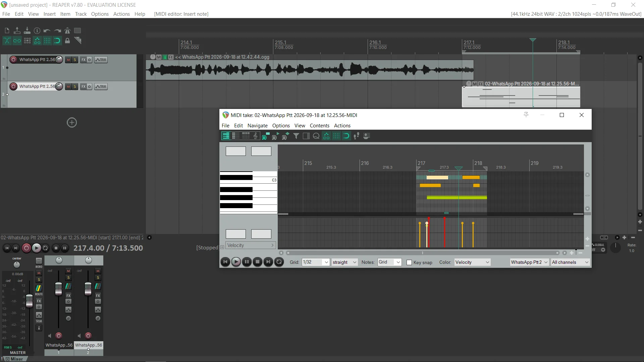The width and height of the screenshot is (644, 362).
Task: Open the Track menu in main window
Action: pyautogui.click(x=81, y=14)
